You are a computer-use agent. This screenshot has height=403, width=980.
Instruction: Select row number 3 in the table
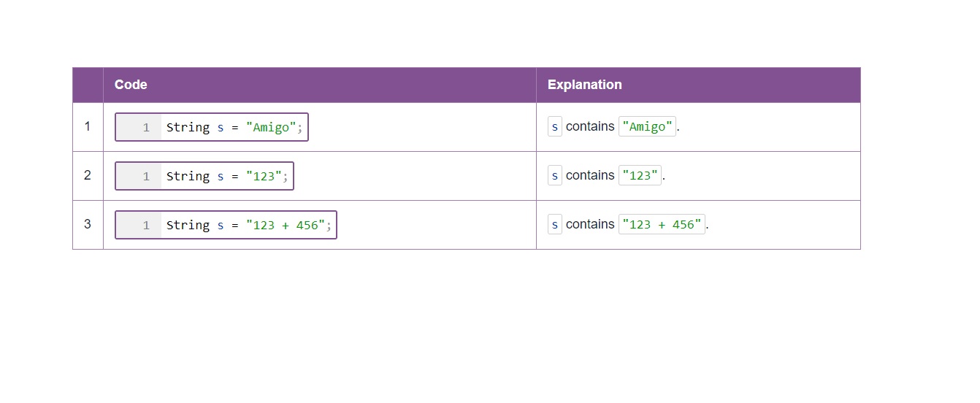[88, 224]
